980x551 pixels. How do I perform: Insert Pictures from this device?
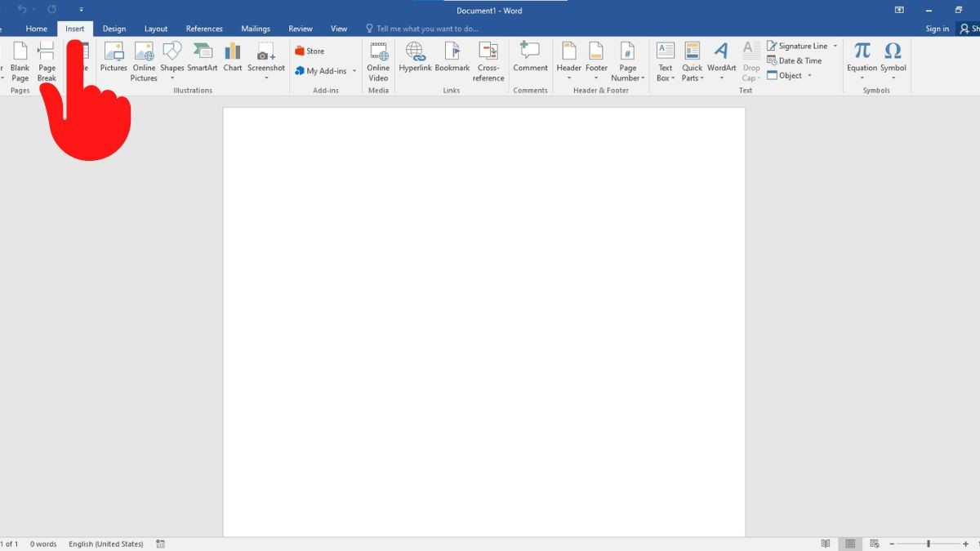(x=114, y=57)
